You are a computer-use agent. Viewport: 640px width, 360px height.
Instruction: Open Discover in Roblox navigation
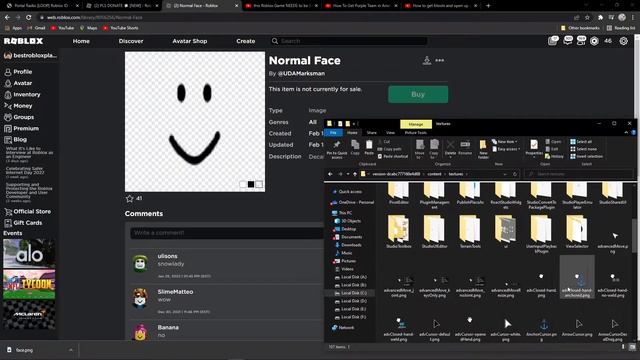coord(131,41)
